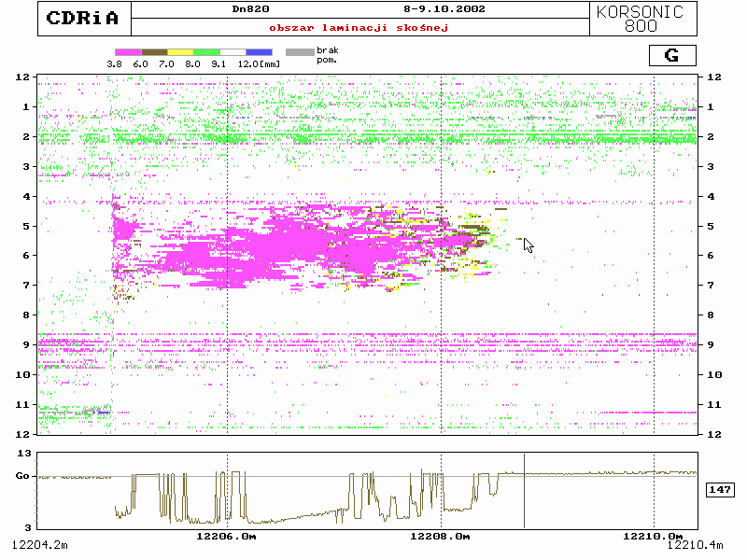Select the white 9.1 legend swatch
The image size is (747, 560).
[233, 52]
